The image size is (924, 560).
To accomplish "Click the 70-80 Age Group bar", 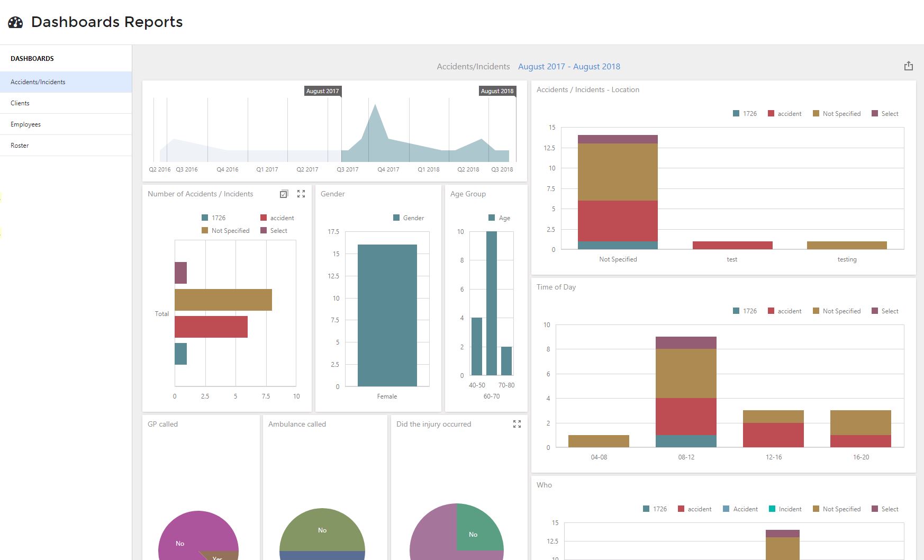I will tap(506, 361).
